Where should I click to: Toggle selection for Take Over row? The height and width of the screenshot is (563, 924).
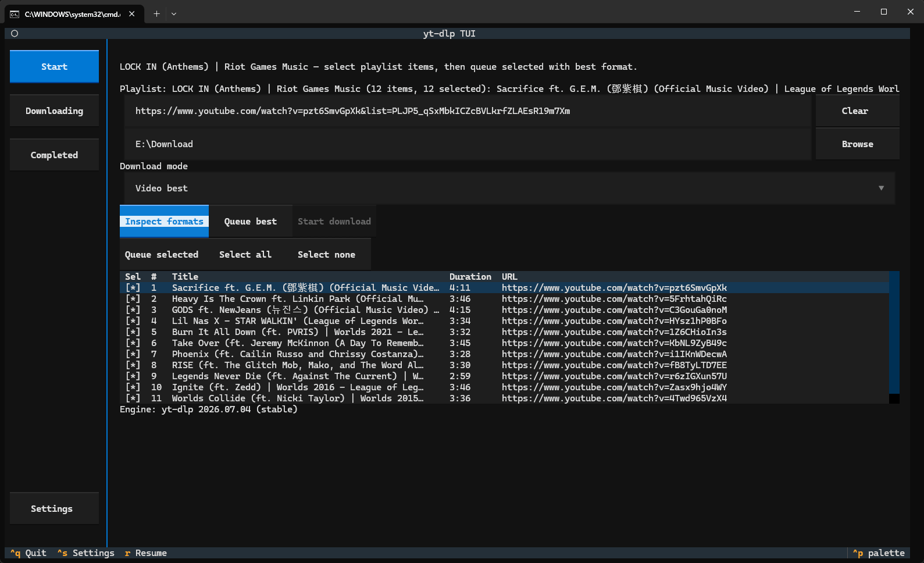click(x=133, y=343)
